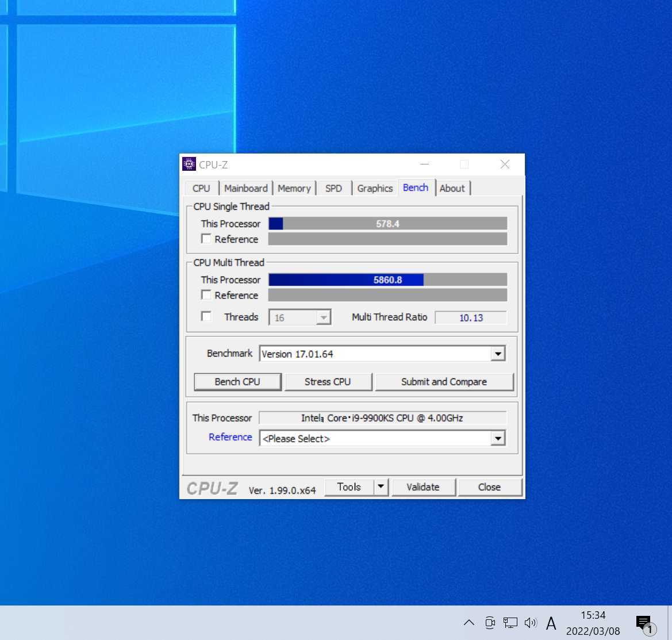Open the Reference processor Please Select dropdown
This screenshot has width=672, height=640.
click(498, 439)
